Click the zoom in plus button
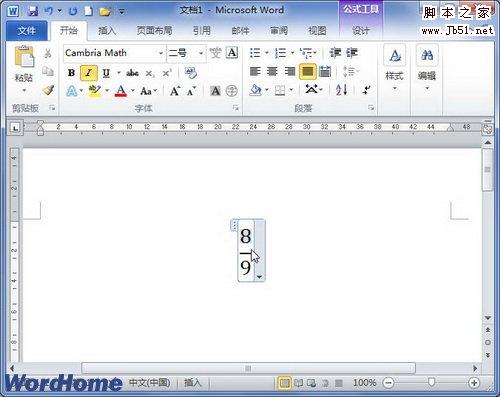This screenshot has height=397, width=500. click(x=474, y=382)
